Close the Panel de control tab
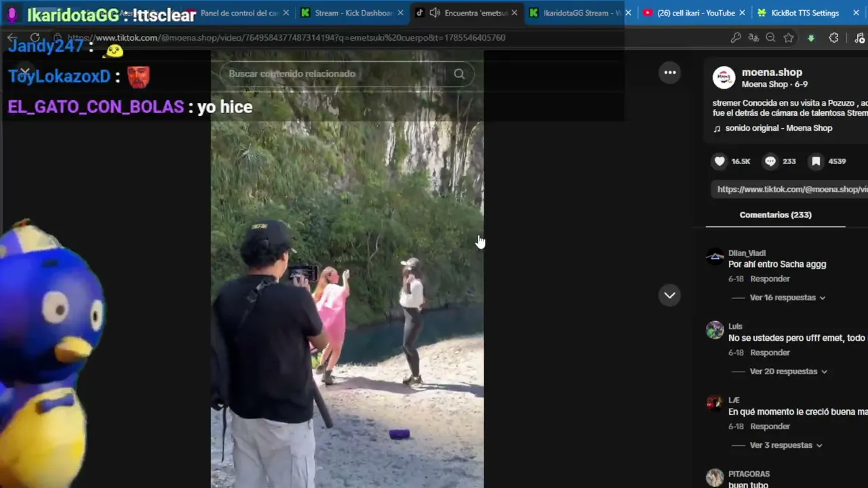 coord(285,13)
